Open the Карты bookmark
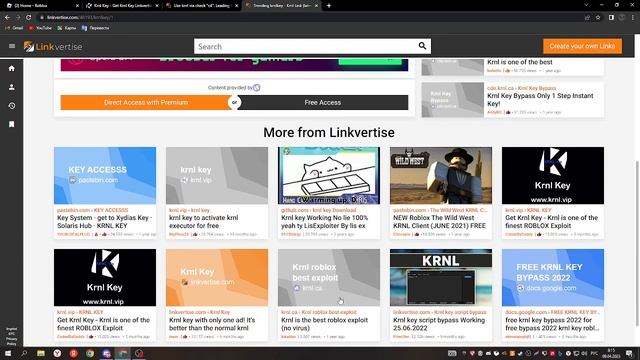The height and width of the screenshot is (360, 640). tap(67, 28)
